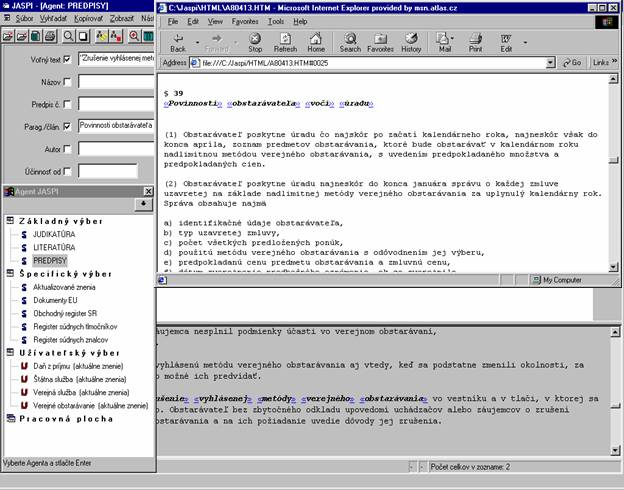Expand the Pracovná plocha group
The image size is (624, 490).
tap(10, 418)
